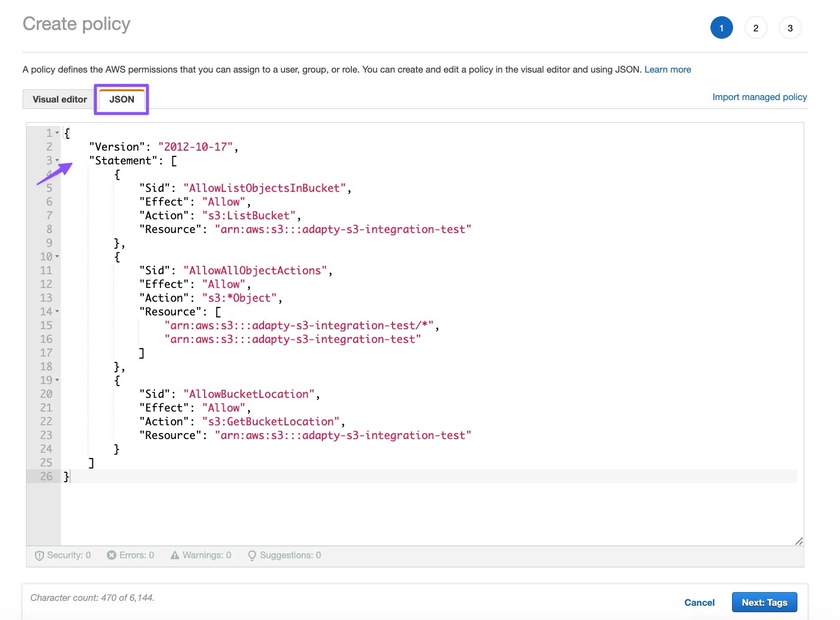
Task: Fold the statement block at line 19
Action: pyautogui.click(x=57, y=380)
